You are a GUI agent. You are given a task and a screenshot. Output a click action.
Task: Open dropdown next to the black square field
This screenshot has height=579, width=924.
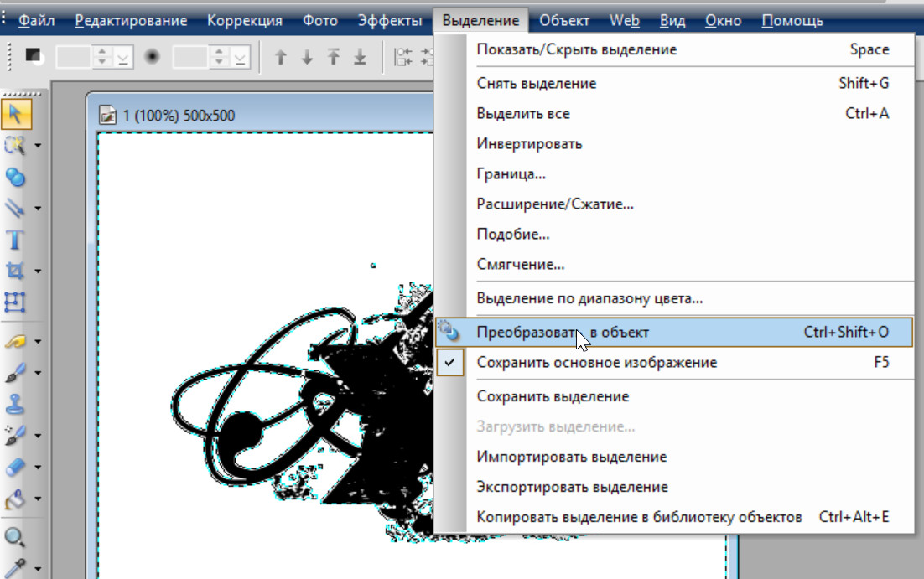pos(122,57)
